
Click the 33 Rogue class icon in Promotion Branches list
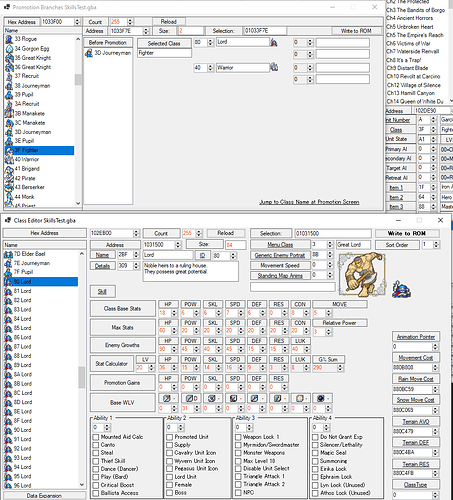(x=9, y=39)
